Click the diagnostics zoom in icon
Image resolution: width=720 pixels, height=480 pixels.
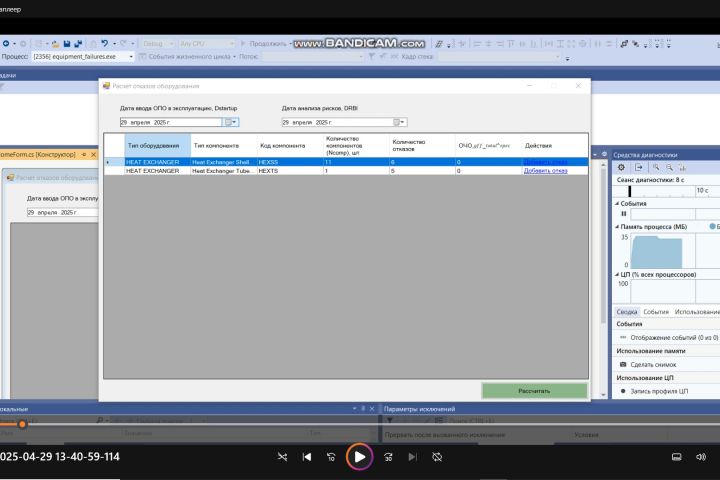pos(656,168)
